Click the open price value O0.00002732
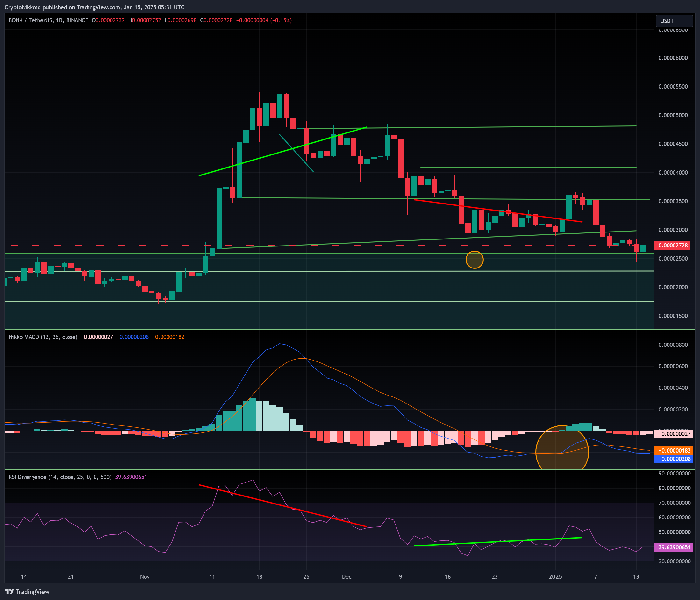The height and width of the screenshot is (600, 700). click(108, 20)
